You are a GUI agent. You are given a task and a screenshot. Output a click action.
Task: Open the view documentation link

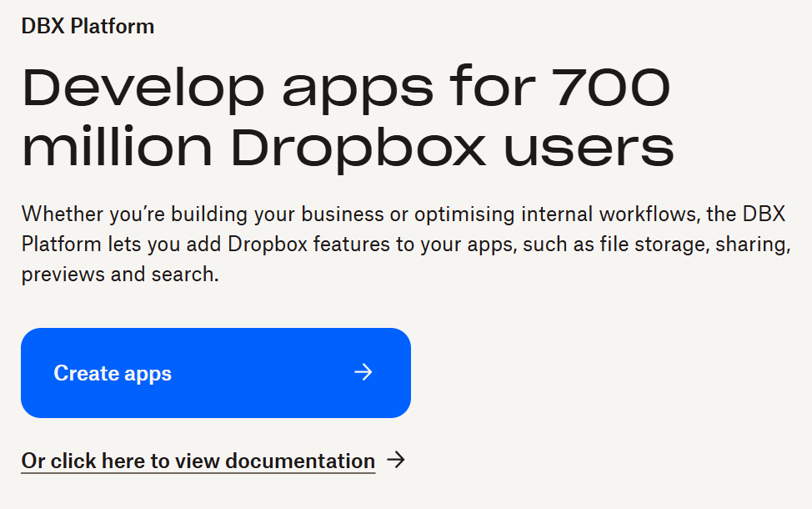198,461
